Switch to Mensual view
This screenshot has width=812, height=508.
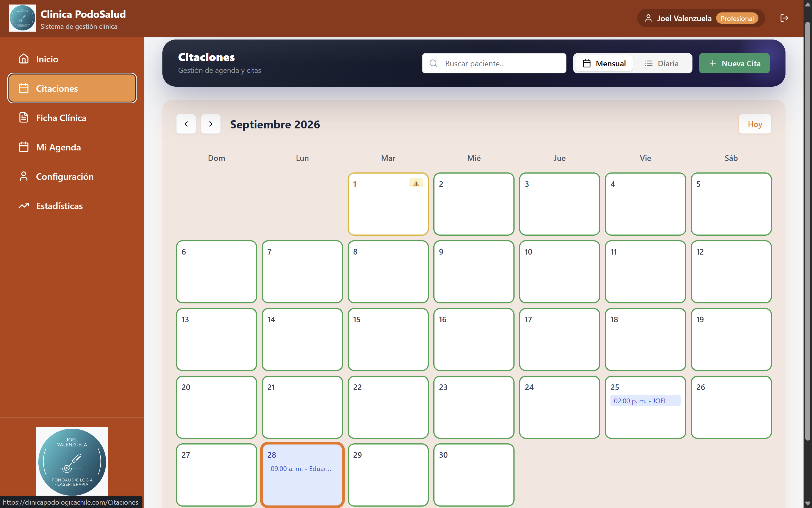604,63
